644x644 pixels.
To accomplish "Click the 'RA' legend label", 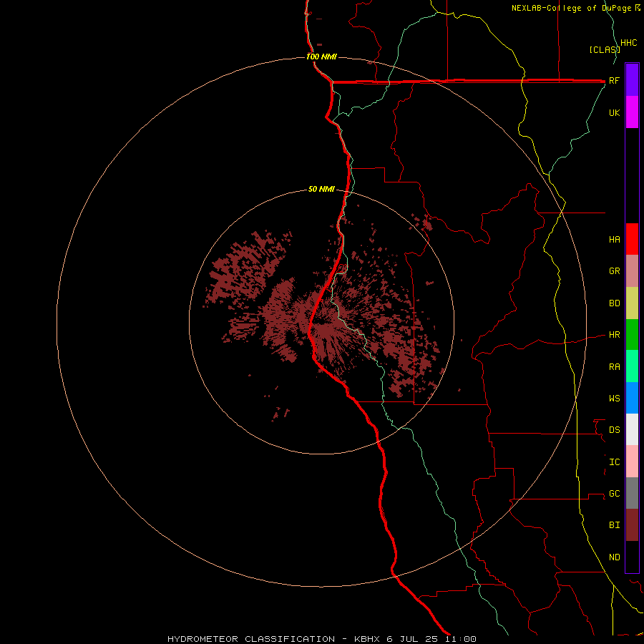I will [614, 367].
